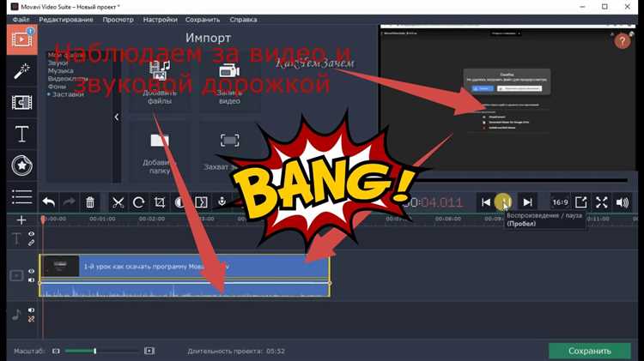Image resolution: width=644 pixels, height=361 pixels.
Task: Switch preview to full screen
Action: 602,202
